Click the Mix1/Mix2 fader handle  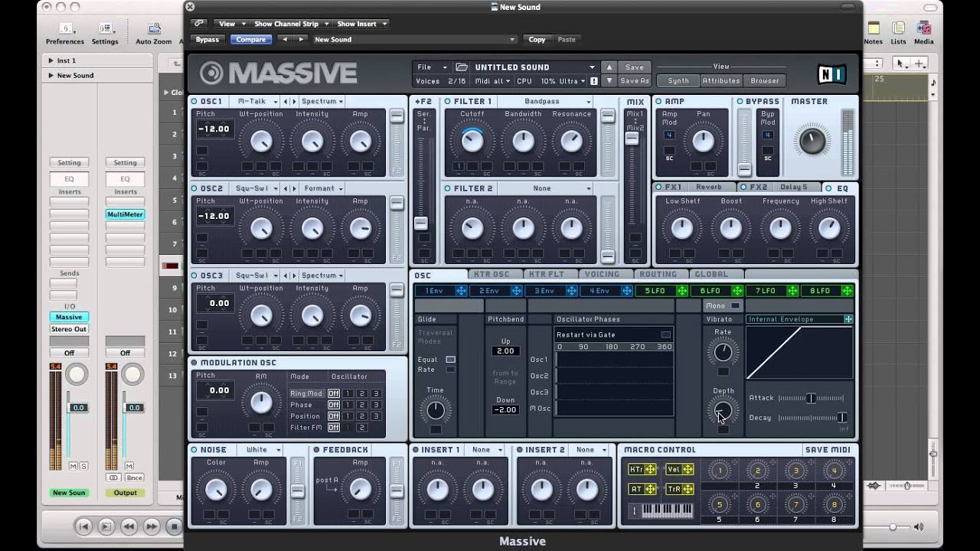click(632, 139)
